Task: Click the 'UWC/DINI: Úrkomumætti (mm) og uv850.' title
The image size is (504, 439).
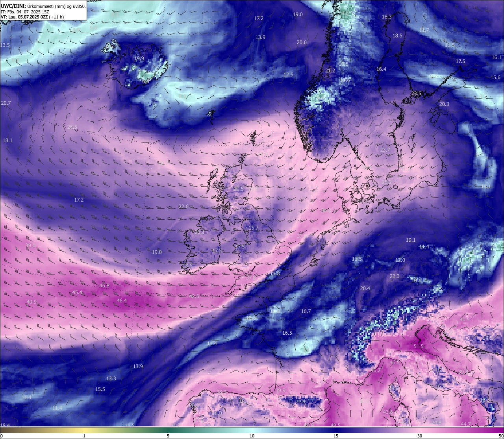Action: [x=43, y=6]
